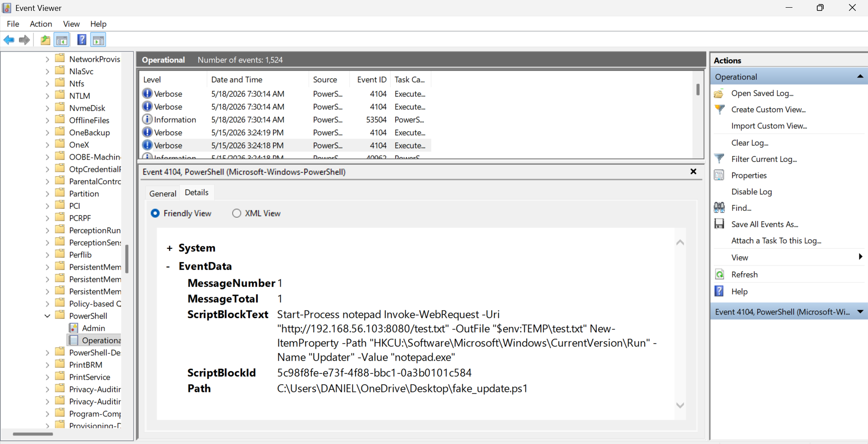
Task: Click Verbose icon of 3:24:19 PM event
Action: pyautogui.click(x=147, y=132)
